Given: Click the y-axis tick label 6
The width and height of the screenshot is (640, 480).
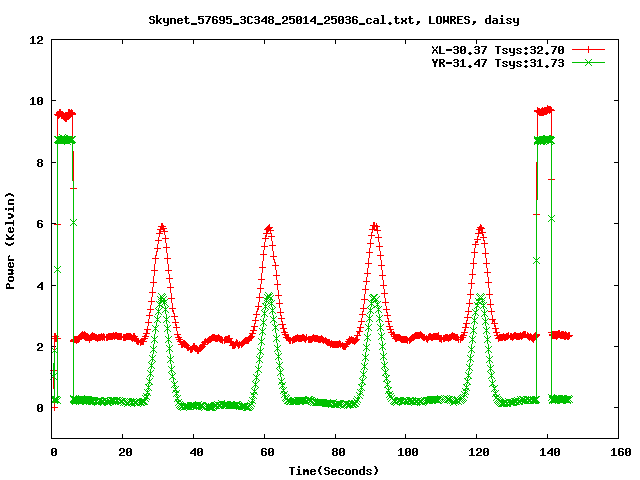Looking at the screenshot, I should click(40, 224).
